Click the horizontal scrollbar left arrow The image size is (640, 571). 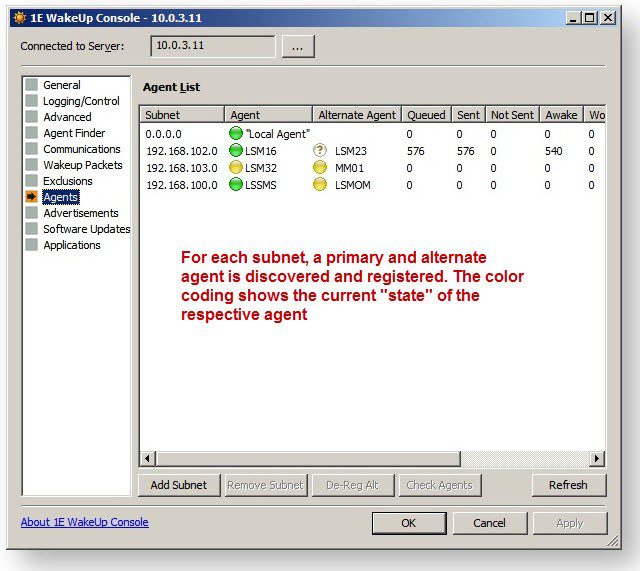tap(147, 459)
